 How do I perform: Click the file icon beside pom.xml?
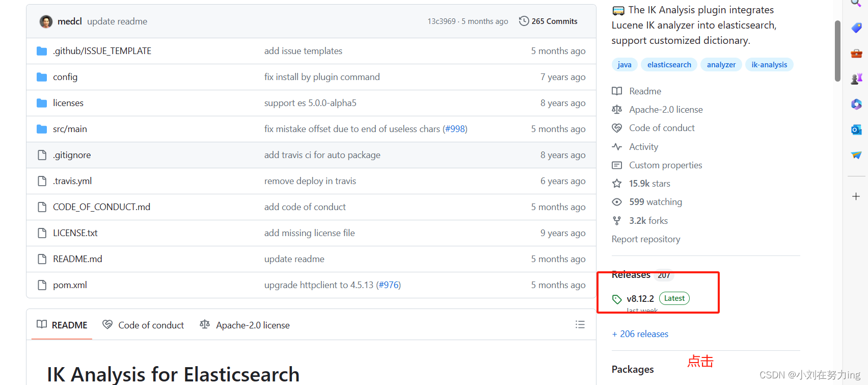42,285
